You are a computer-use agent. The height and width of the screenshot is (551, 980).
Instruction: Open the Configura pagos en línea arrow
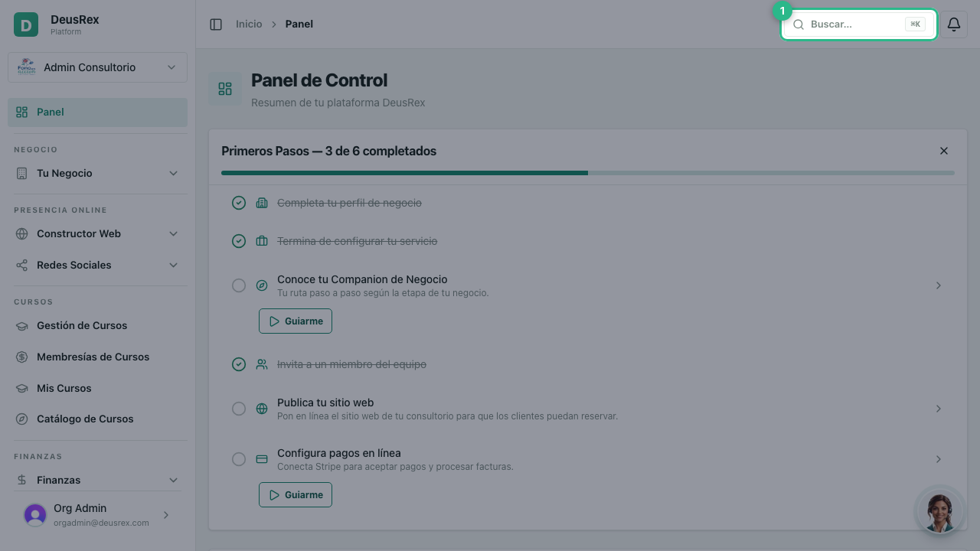[x=938, y=459]
